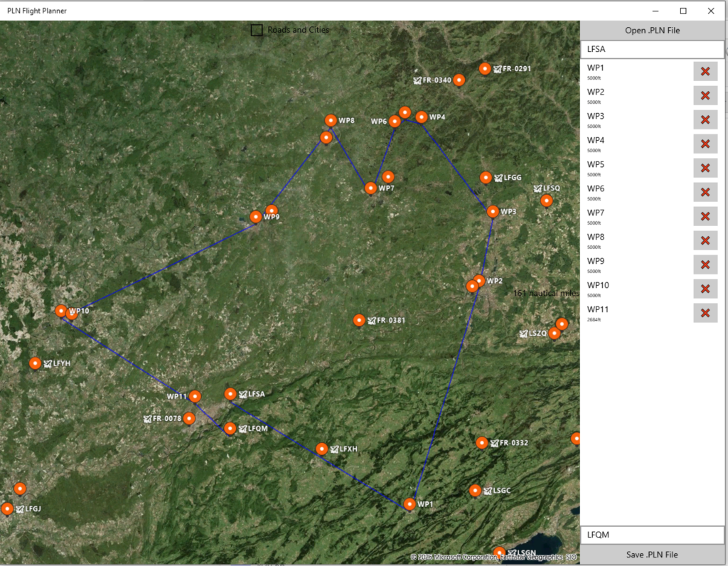Enable the Roads and Cities checkbox
The width and height of the screenshot is (728, 566).
257,30
